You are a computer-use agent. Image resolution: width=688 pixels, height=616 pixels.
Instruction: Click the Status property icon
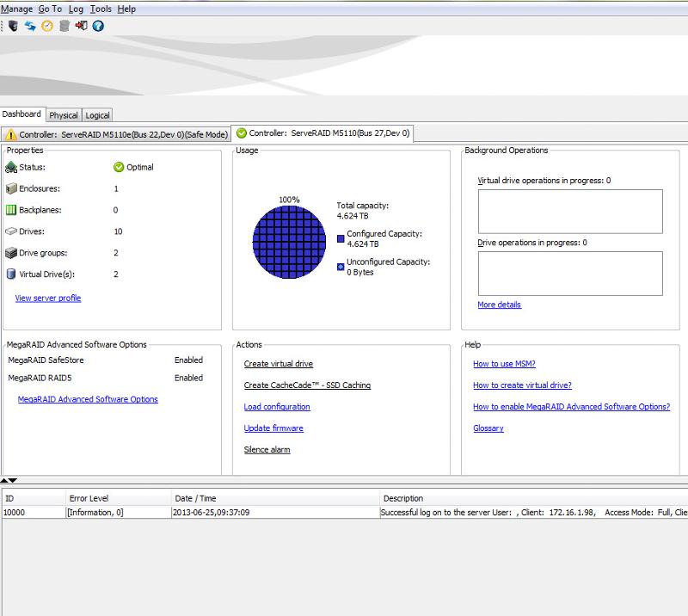[x=11, y=167]
